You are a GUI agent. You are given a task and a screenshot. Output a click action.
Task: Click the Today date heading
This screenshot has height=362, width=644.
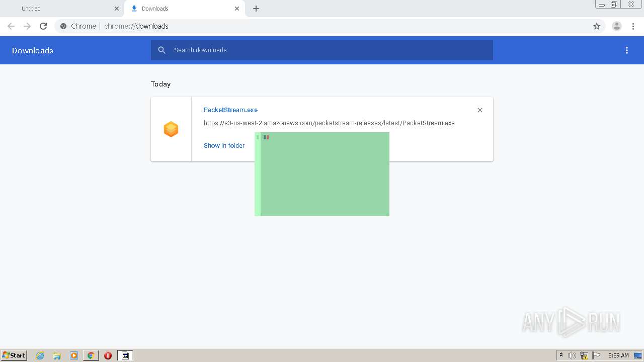point(161,84)
